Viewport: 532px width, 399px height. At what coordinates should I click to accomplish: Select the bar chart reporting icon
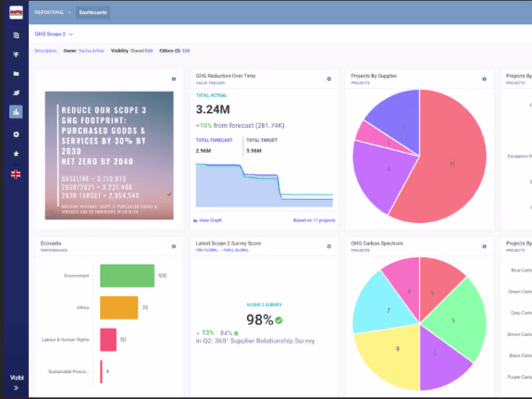click(x=16, y=112)
